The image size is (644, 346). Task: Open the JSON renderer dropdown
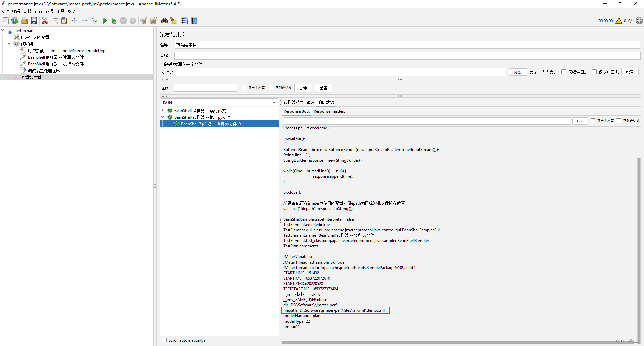tap(219, 102)
